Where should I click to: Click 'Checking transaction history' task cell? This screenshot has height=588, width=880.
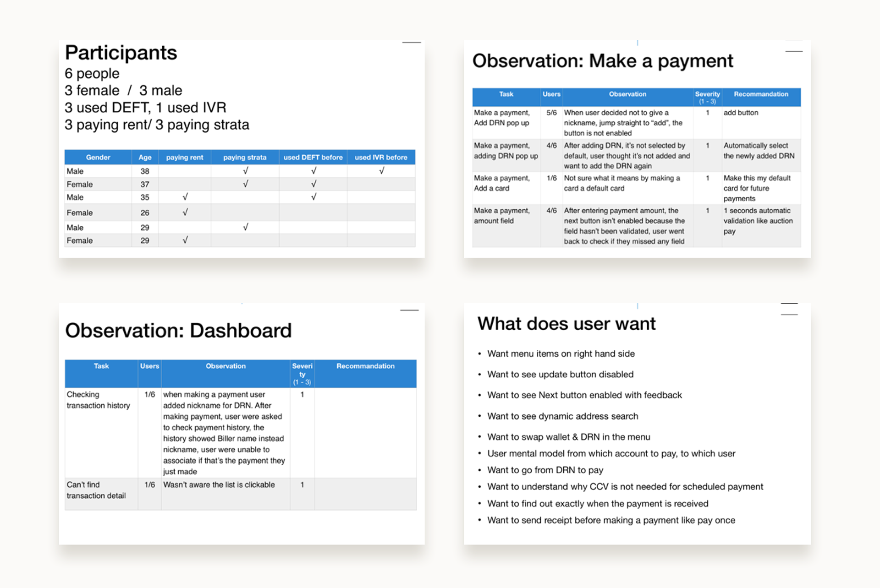(101, 433)
